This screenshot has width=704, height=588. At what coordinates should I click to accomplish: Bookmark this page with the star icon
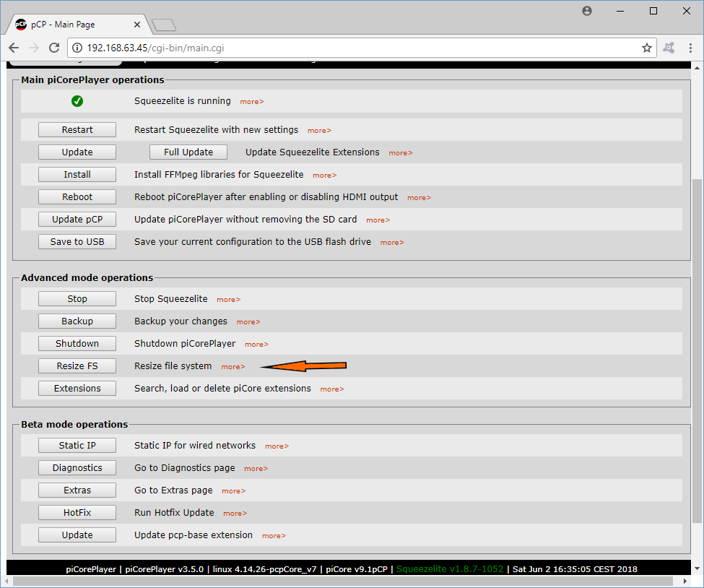pyautogui.click(x=646, y=48)
